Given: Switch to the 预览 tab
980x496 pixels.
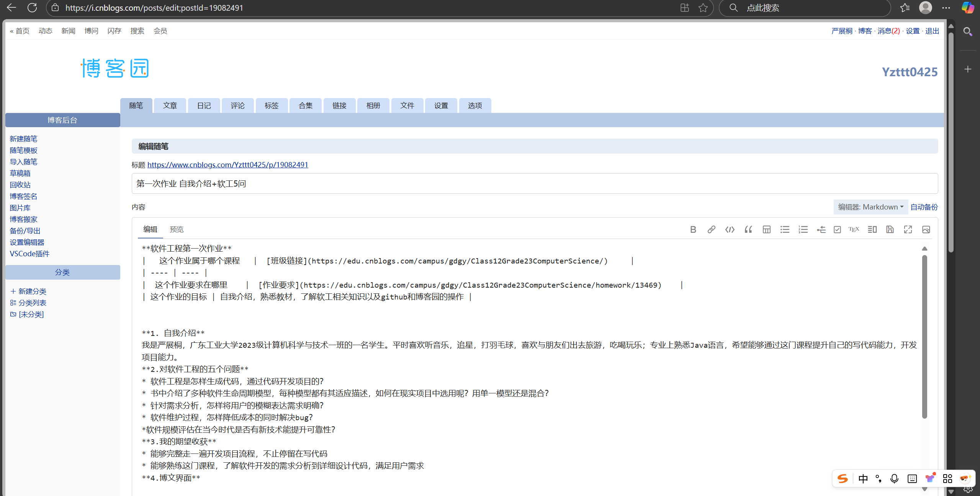Looking at the screenshot, I should [x=177, y=229].
